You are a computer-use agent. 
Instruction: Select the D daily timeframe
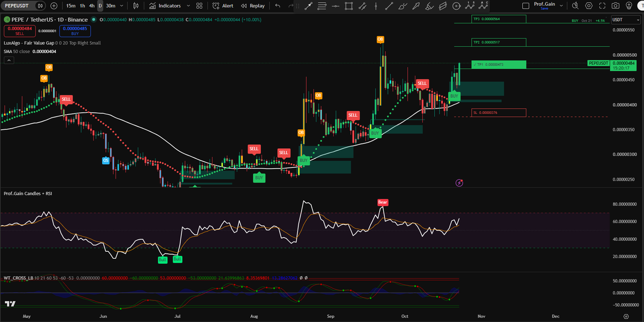point(100,5)
